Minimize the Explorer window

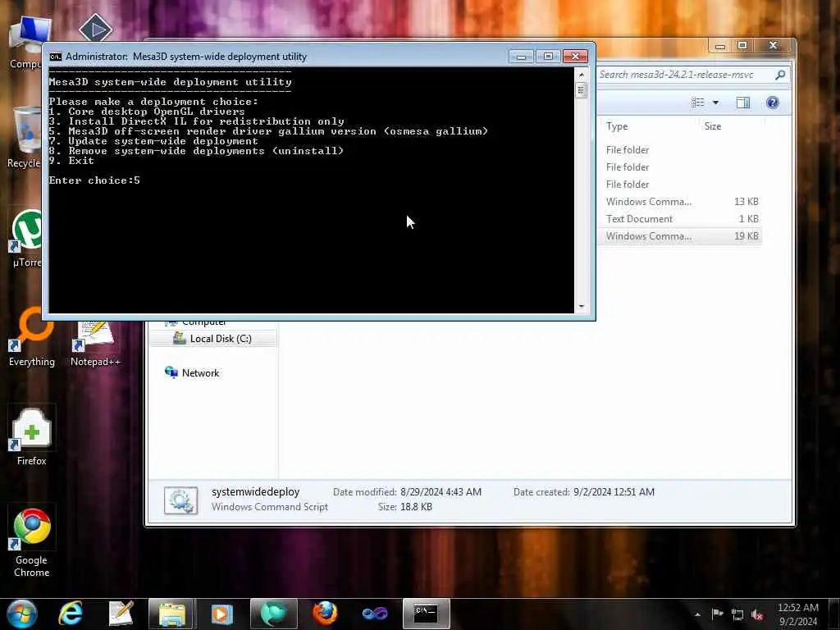720,46
